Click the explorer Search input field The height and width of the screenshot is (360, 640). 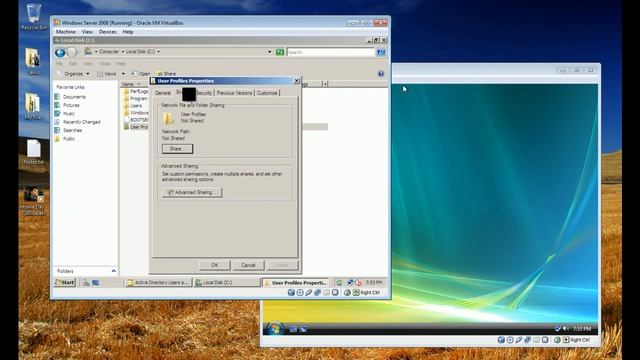(x=331, y=52)
